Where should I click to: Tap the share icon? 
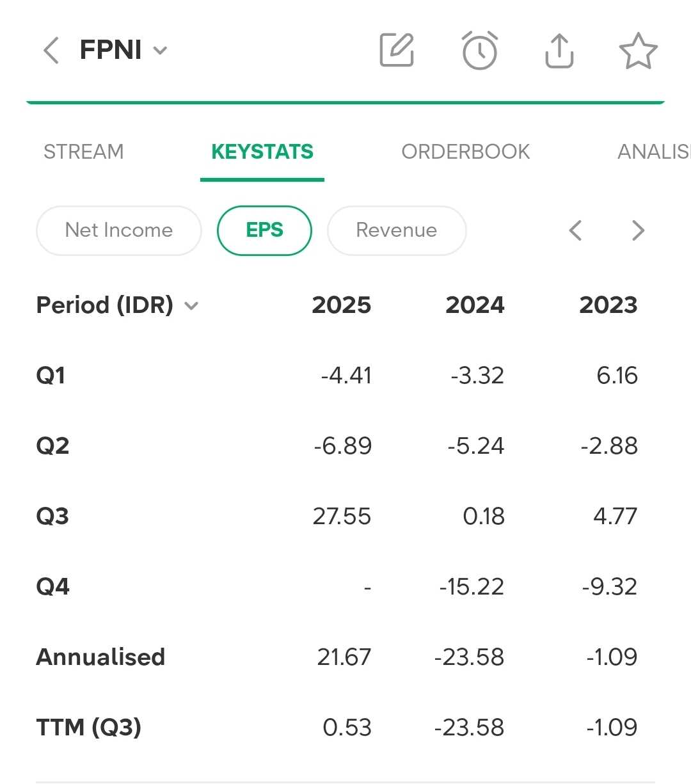click(x=559, y=51)
